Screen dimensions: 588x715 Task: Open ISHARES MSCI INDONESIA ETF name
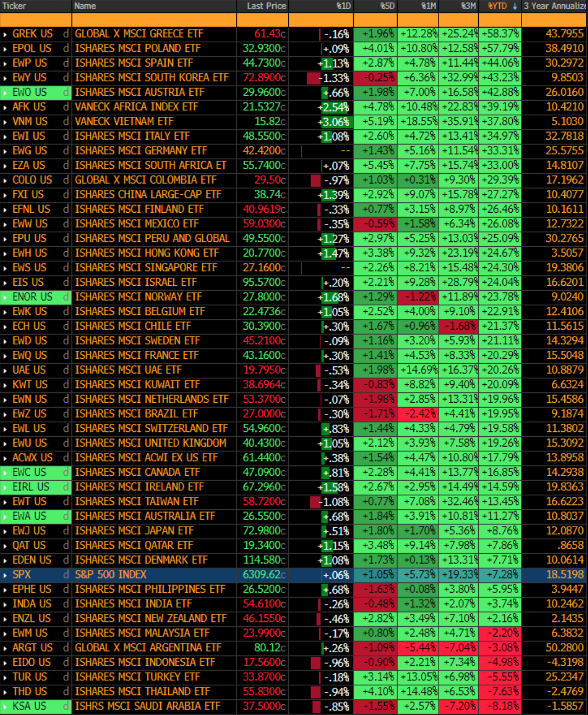(x=145, y=662)
